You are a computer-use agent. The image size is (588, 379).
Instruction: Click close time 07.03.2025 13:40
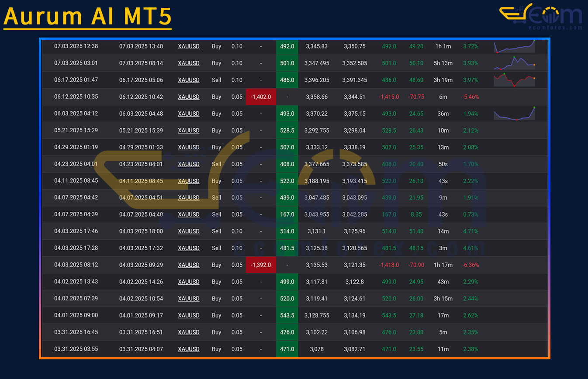click(x=141, y=46)
